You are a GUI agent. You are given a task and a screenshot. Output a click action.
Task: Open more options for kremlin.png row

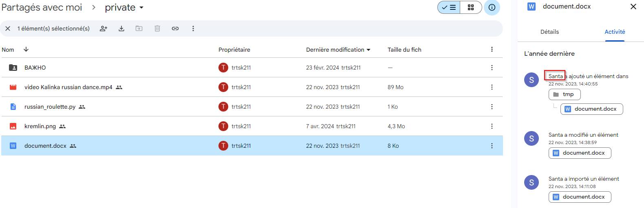(x=492, y=126)
